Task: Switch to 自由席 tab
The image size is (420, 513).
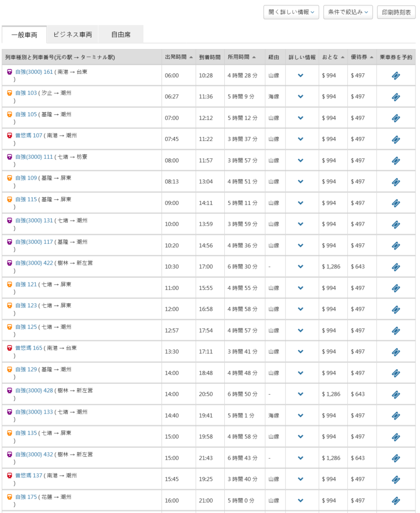Action: pyautogui.click(x=121, y=35)
